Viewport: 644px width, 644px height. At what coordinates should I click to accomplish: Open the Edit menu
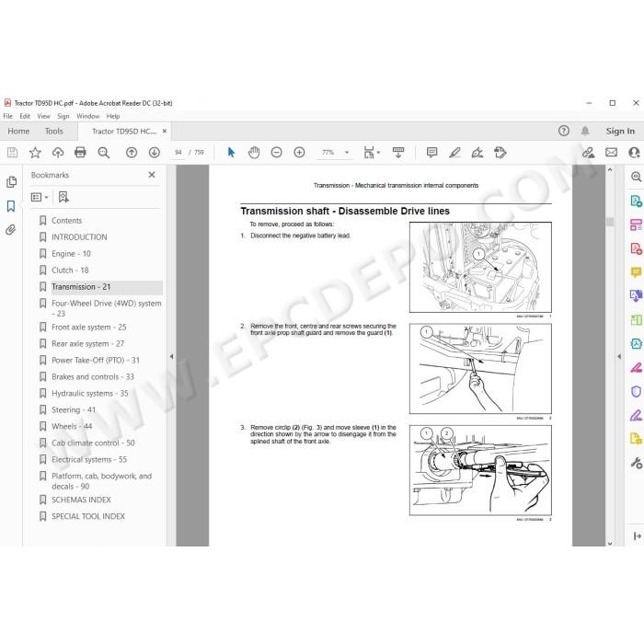pos(25,116)
